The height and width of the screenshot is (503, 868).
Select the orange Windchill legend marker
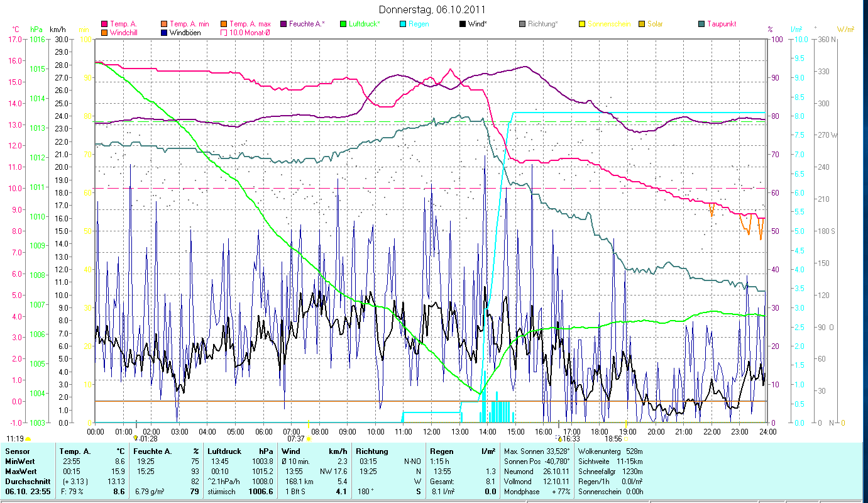104,32
